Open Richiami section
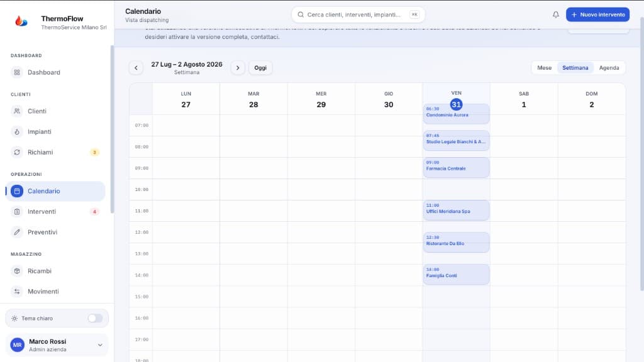The width and height of the screenshot is (644, 362). pyautogui.click(x=55, y=152)
